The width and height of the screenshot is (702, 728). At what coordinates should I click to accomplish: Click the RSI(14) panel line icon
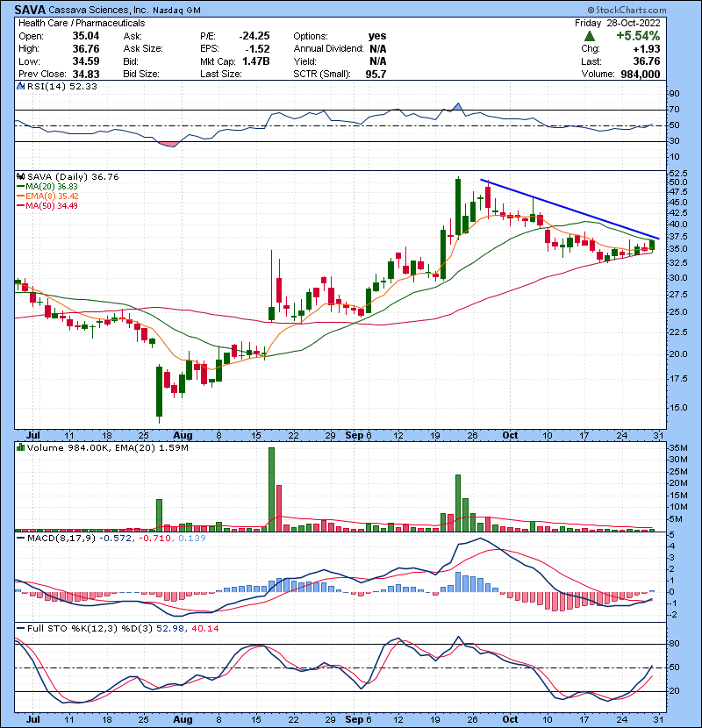(20, 86)
